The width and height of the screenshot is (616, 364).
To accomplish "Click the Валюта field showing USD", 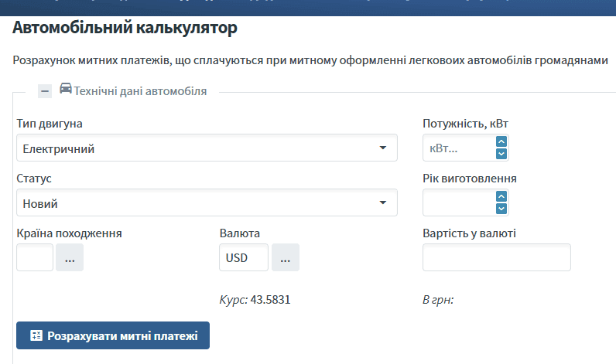I will [x=243, y=258].
